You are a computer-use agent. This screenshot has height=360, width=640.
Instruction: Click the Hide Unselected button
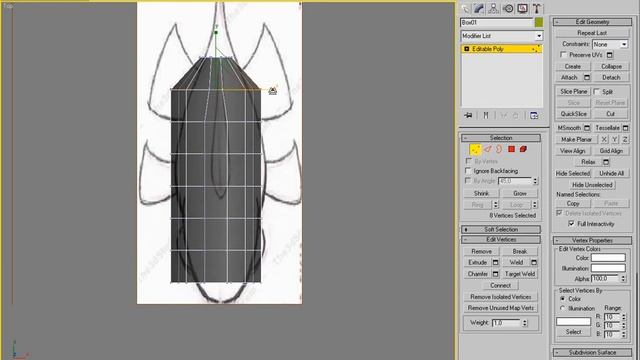[592, 185]
